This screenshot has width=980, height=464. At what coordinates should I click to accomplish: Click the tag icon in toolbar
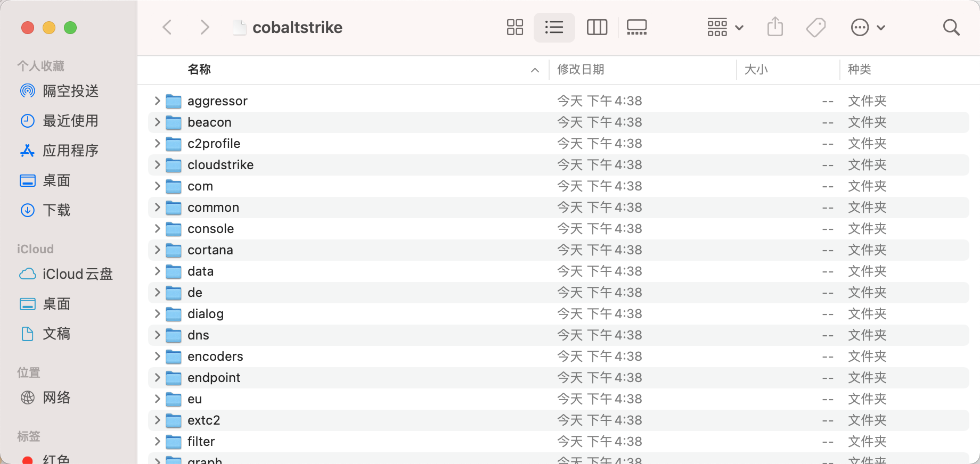(815, 27)
